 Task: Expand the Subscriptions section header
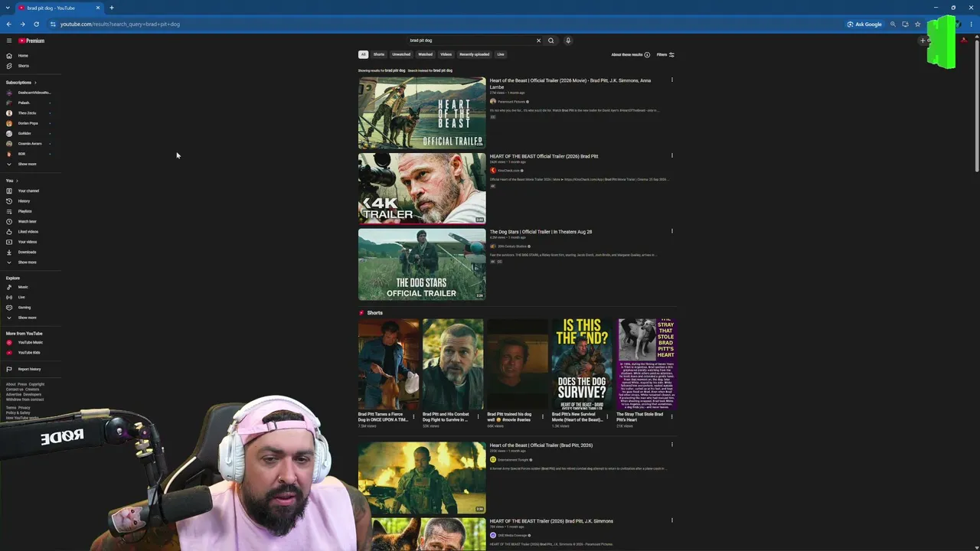[21, 83]
